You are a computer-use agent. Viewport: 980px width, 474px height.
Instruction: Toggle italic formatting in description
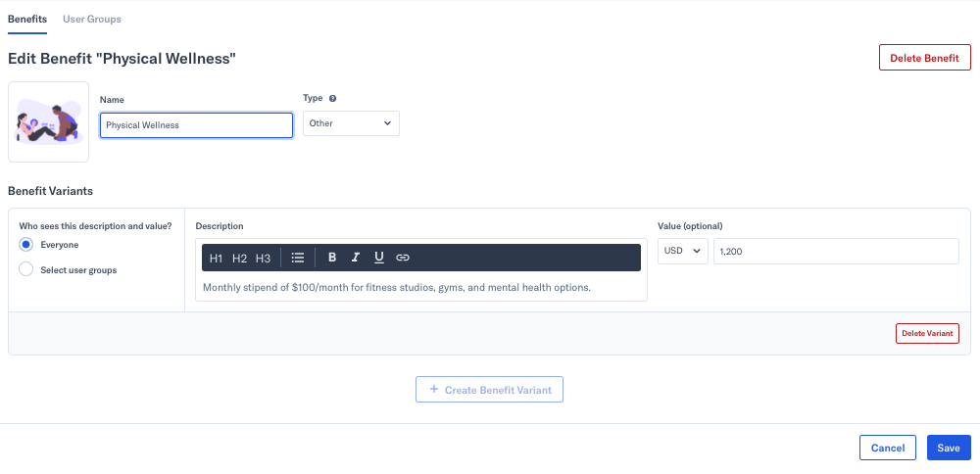pyautogui.click(x=355, y=258)
